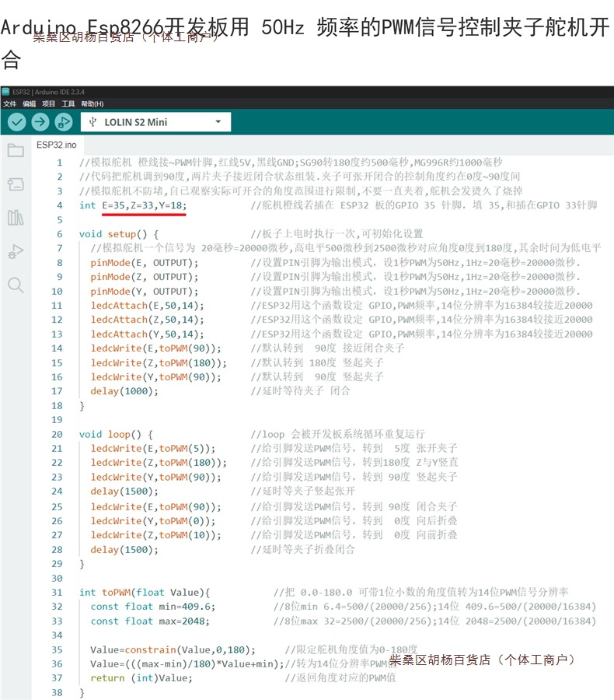This screenshot has width=614, height=700.
Task: Open the 帮助(H) menu
Action: (92, 104)
